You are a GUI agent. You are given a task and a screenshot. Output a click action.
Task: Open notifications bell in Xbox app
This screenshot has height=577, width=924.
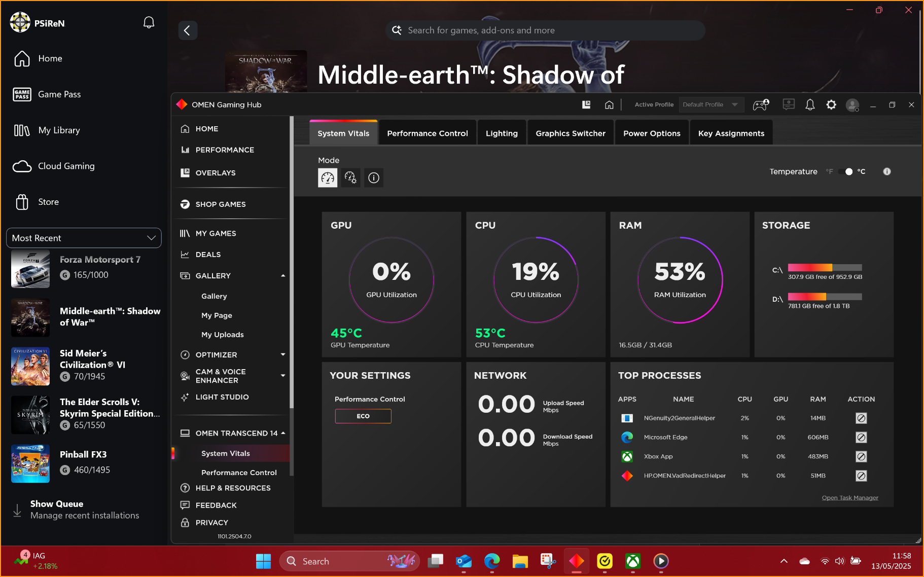pyautogui.click(x=149, y=23)
